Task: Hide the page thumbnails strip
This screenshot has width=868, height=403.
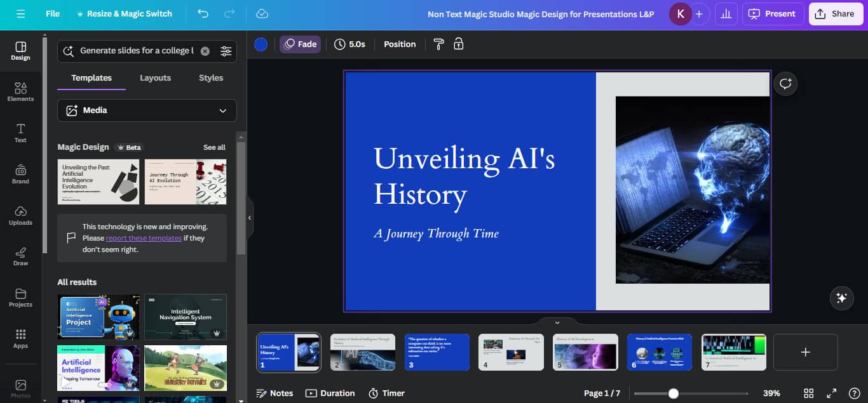Action: pyautogui.click(x=557, y=322)
